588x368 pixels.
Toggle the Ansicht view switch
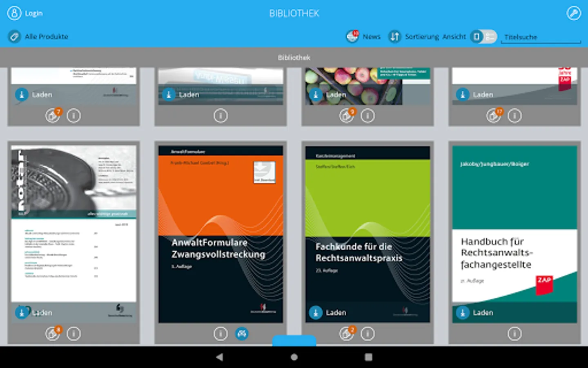(483, 37)
